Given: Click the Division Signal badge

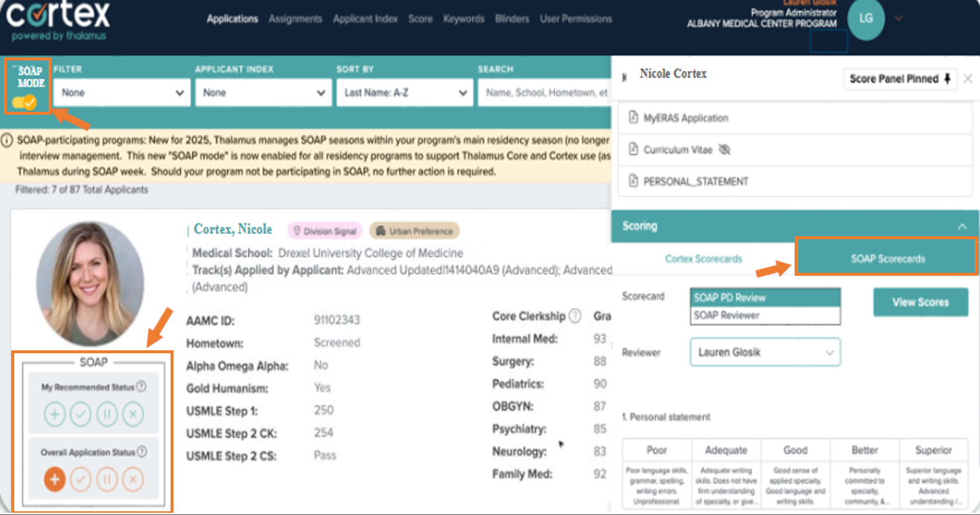Looking at the screenshot, I should coord(325,231).
